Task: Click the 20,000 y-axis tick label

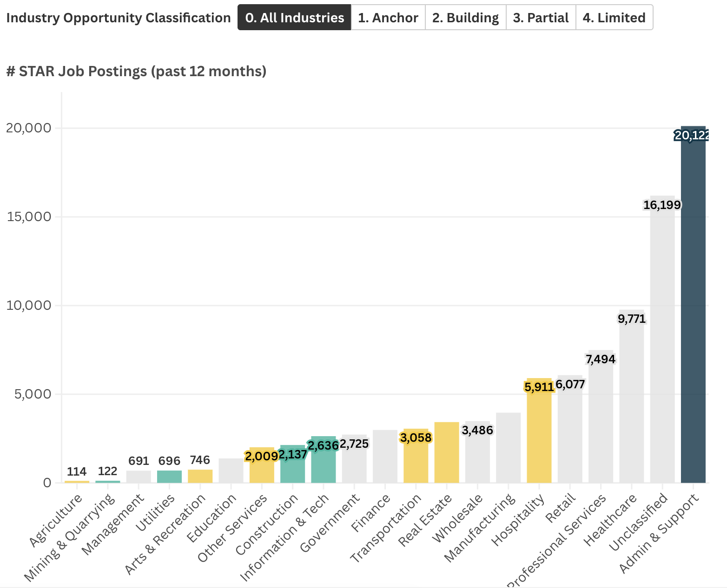Action: point(28,128)
